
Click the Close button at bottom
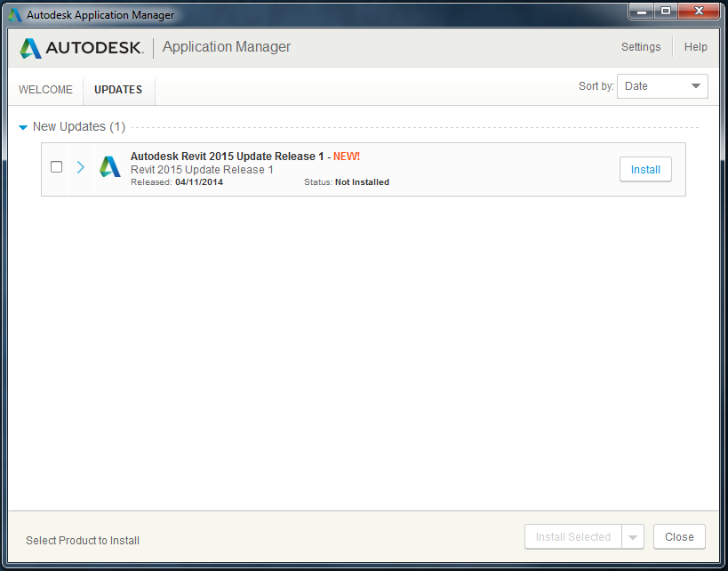(x=679, y=537)
